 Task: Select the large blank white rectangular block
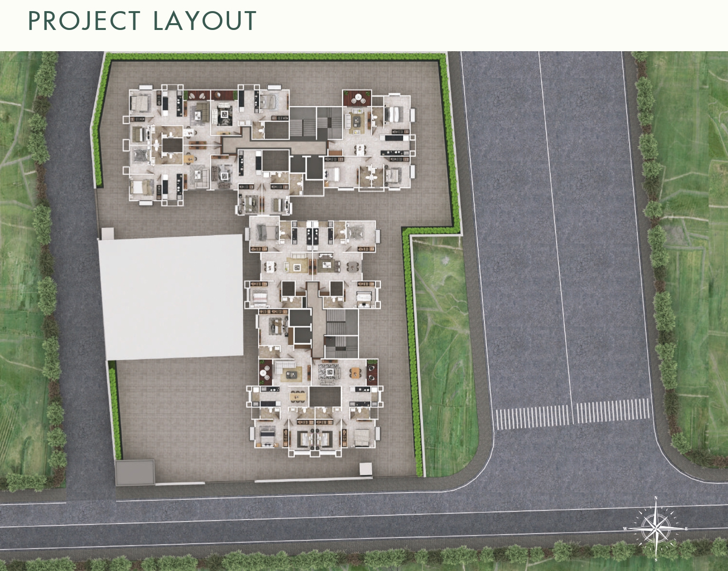[171, 297]
